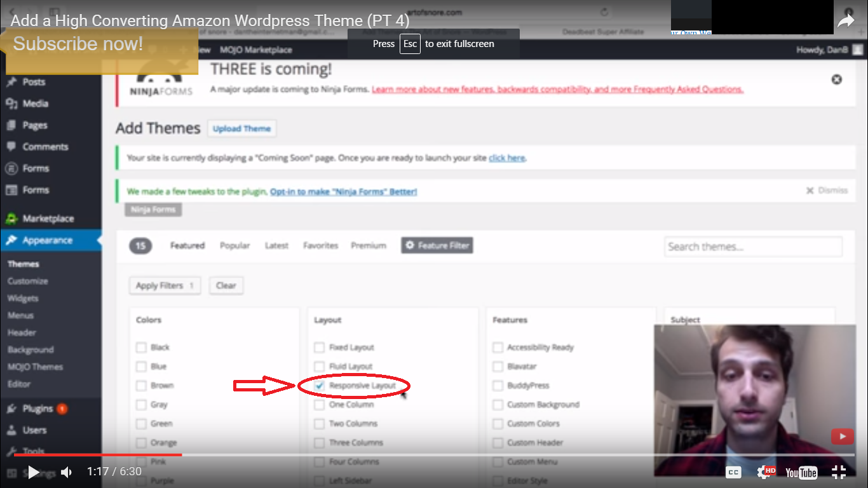The image size is (868, 488).
Task: Enable the Black color filter
Action: [140, 347]
